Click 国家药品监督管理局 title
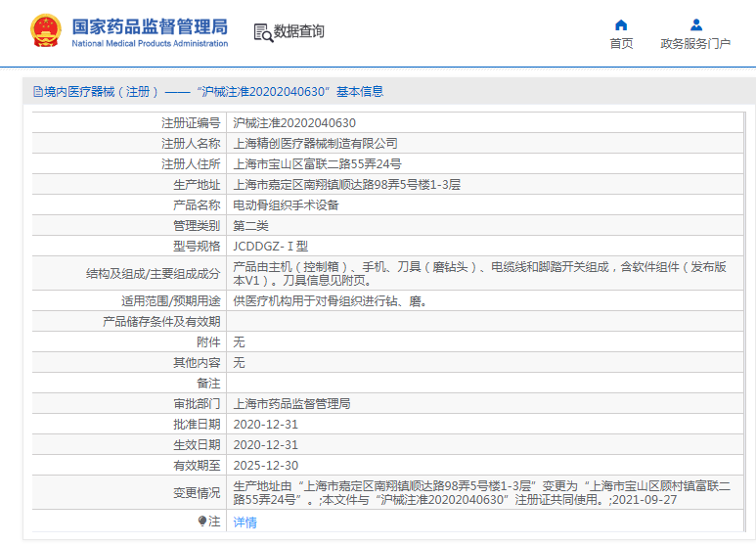 tap(150, 26)
